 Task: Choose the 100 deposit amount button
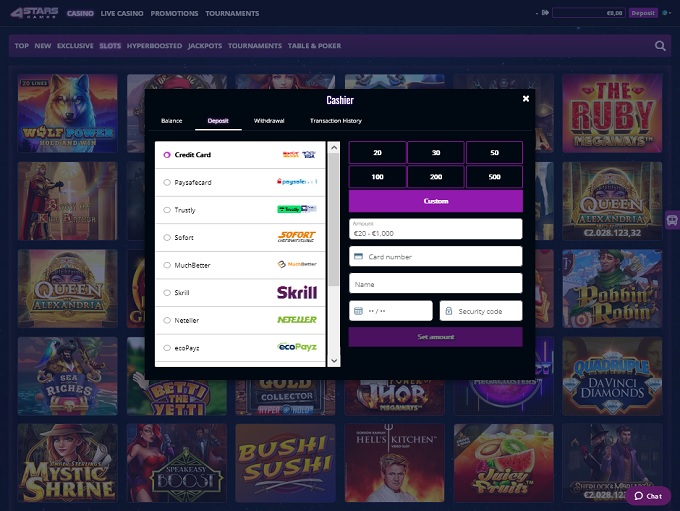pyautogui.click(x=377, y=177)
